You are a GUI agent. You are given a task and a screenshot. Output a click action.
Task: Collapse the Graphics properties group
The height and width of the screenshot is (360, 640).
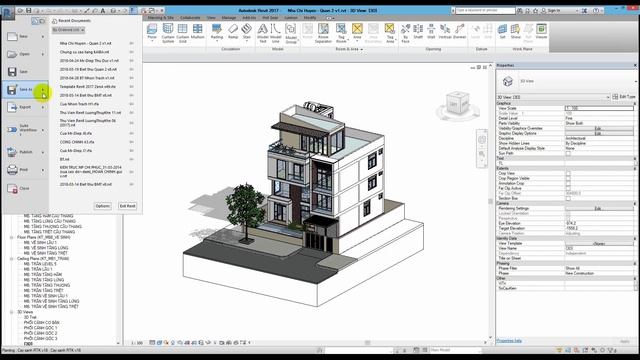coord(635,104)
